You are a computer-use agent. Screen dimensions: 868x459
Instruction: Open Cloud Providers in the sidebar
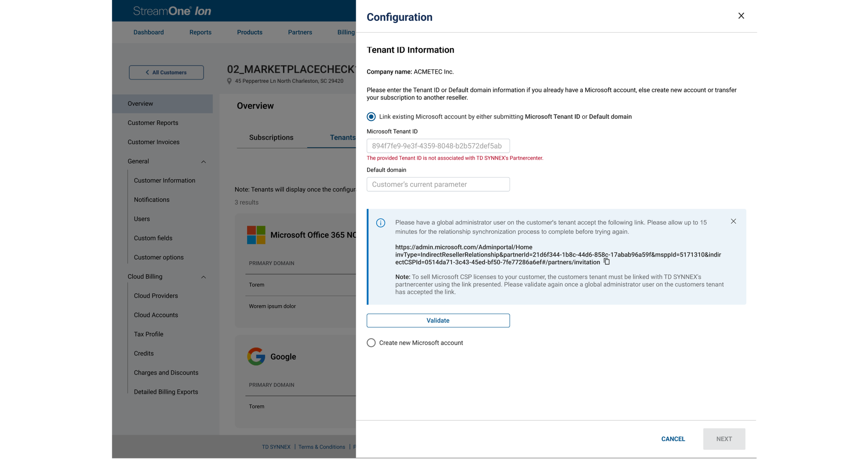tap(156, 296)
